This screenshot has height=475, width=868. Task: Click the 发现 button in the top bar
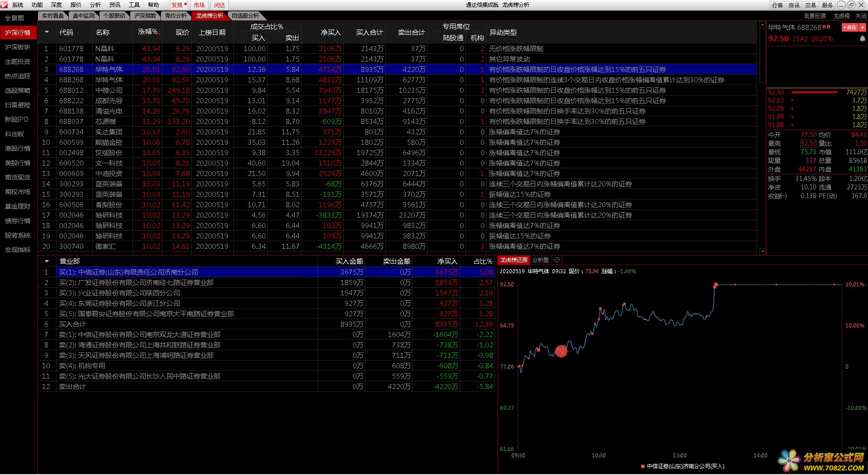pos(179,5)
